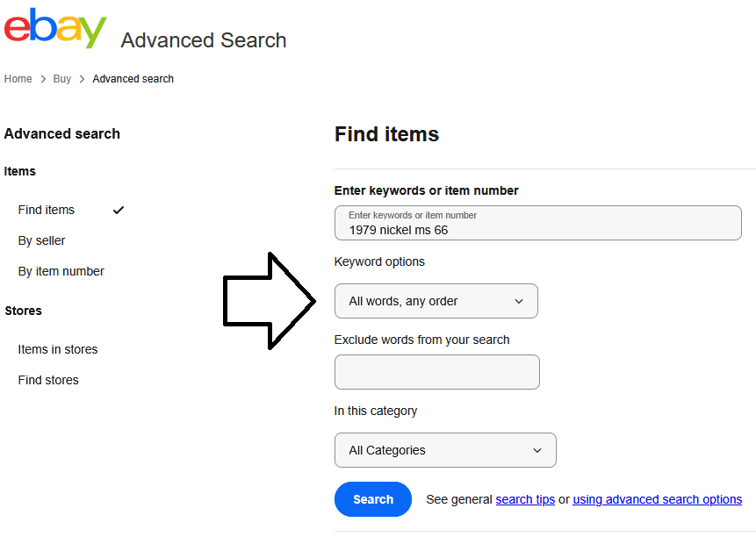Screen dimensions: 756x544
Task: Switch to By seller search
Action: click(x=41, y=241)
